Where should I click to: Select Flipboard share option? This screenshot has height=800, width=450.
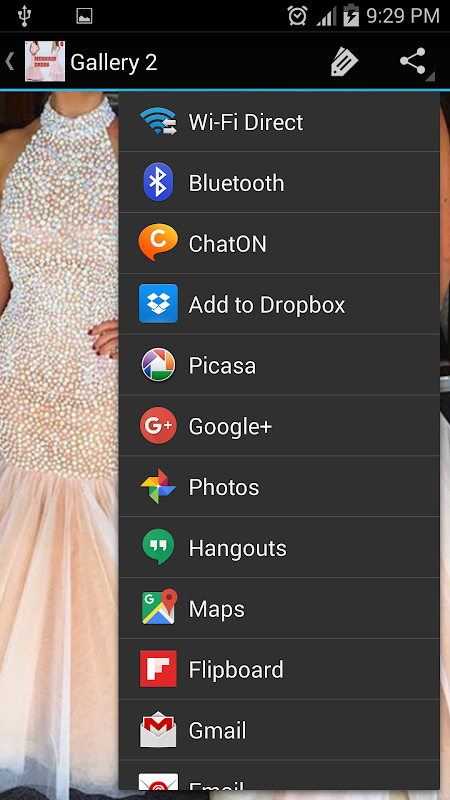click(x=279, y=668)
